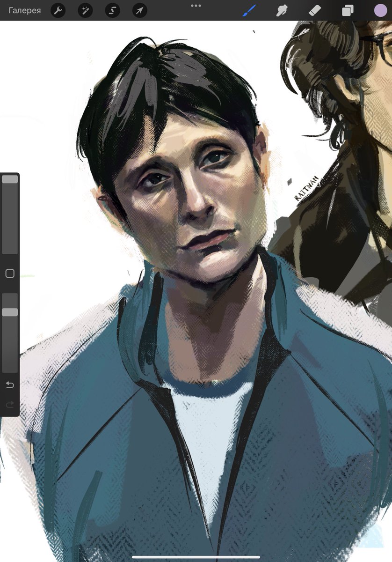392x562 pixels.
Task: Redo the undone stroke
Action: (x=10, y=405)
